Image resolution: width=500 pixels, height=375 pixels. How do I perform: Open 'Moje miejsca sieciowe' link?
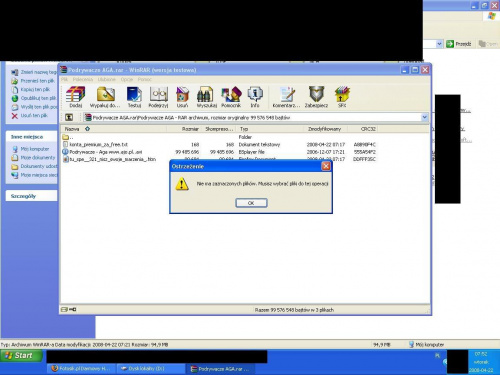(x=34, y=175)
